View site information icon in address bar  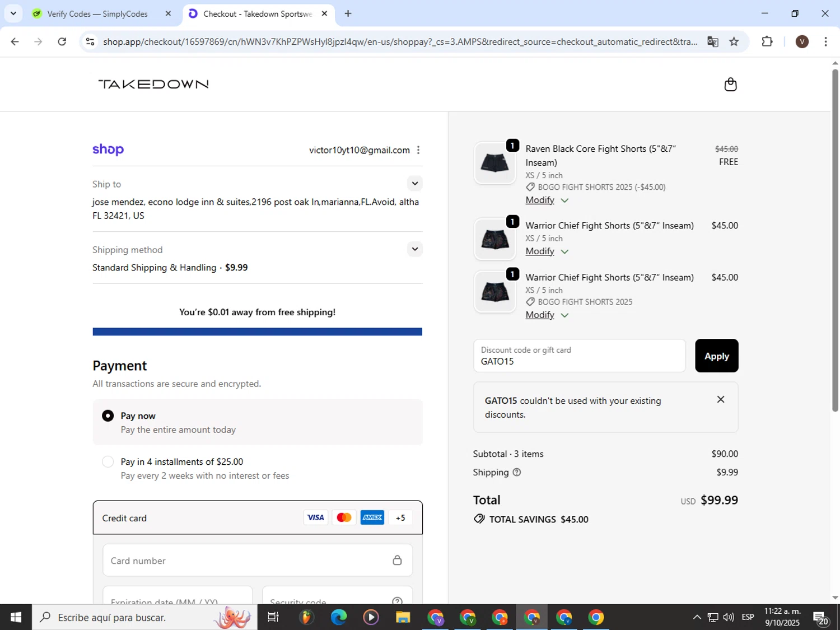(90, 41)
